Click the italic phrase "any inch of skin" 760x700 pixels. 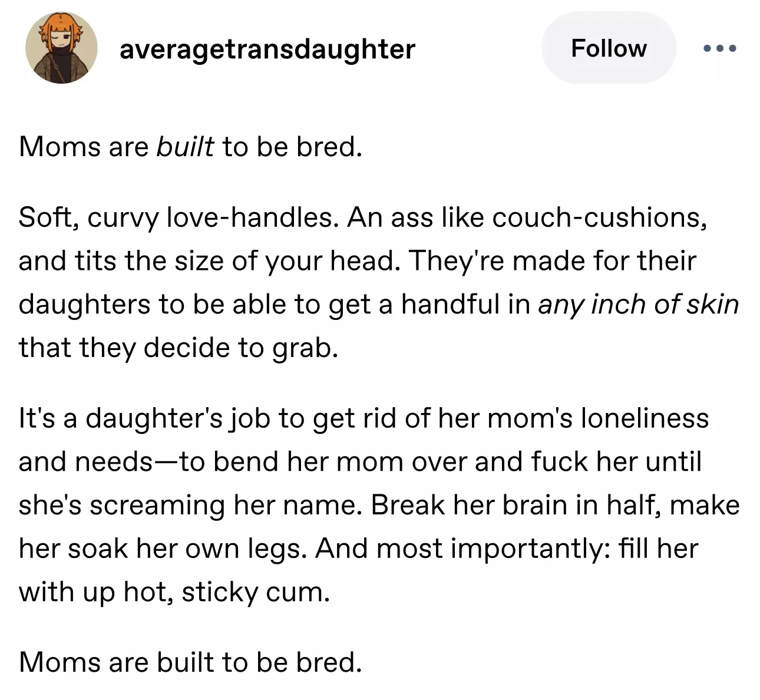[638, 304]
